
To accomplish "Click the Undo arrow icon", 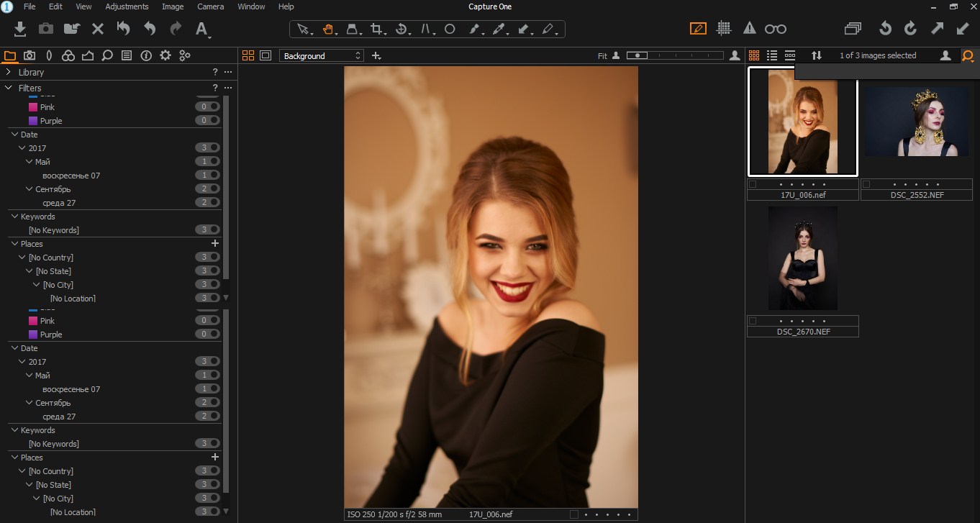I will [150, 29].
